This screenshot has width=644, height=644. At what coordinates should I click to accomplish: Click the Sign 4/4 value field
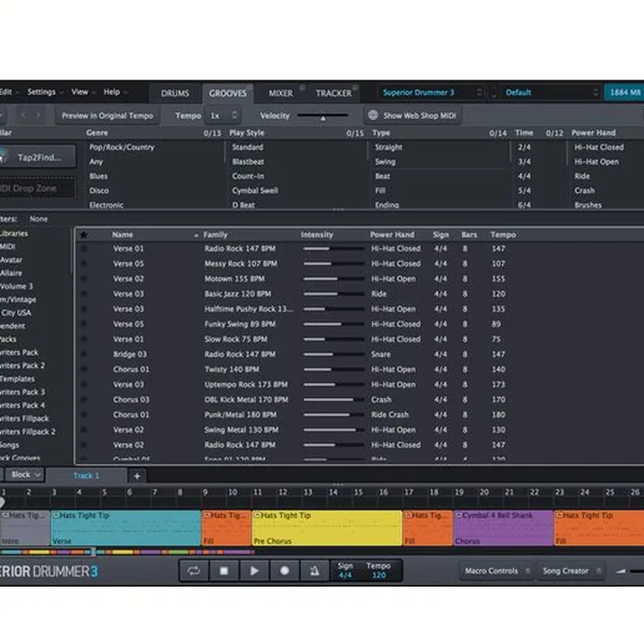345,575
